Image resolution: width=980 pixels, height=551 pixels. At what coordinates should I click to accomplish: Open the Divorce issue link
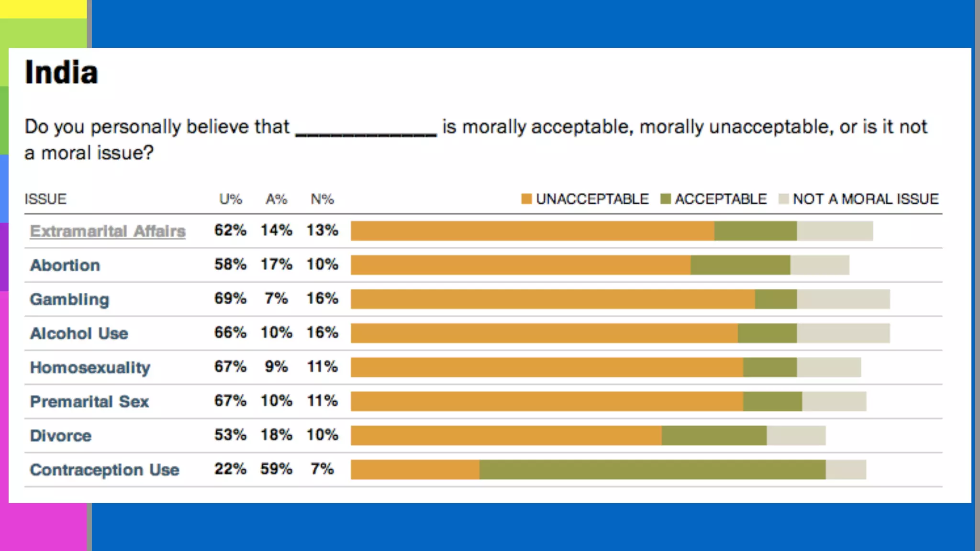click(61, 436)
